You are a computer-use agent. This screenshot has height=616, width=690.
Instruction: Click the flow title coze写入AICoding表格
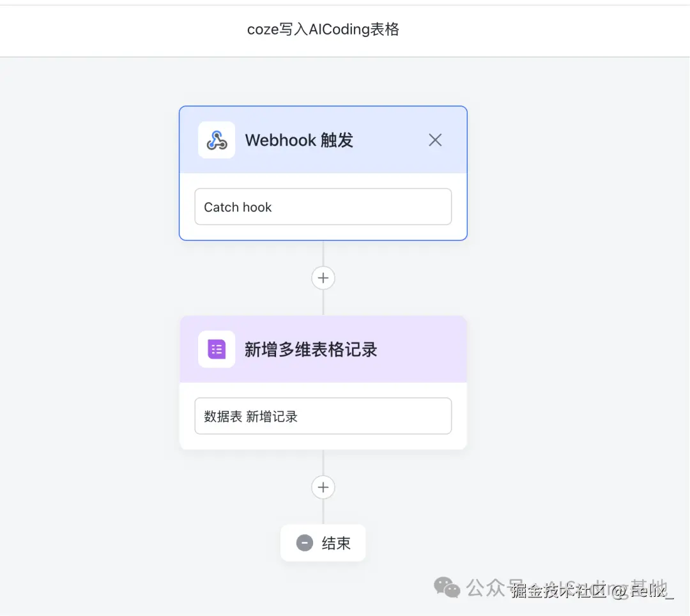pyautogui.click(x=323, y=29)
